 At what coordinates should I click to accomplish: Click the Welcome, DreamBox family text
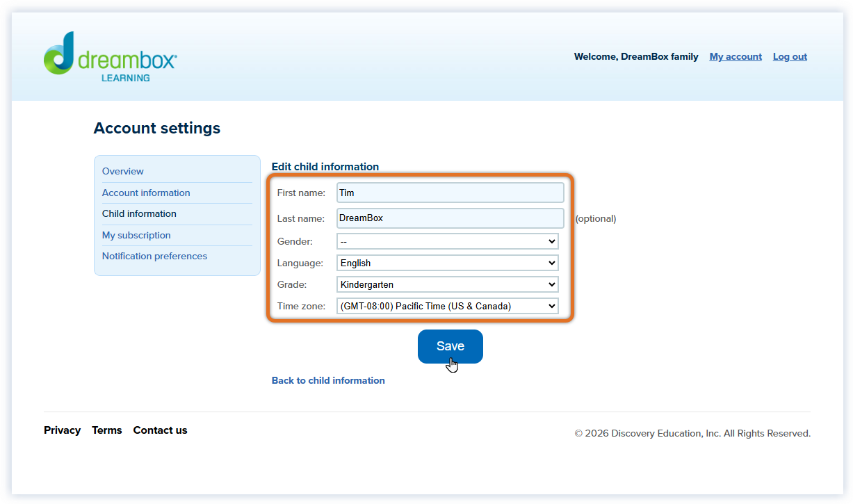636,57
